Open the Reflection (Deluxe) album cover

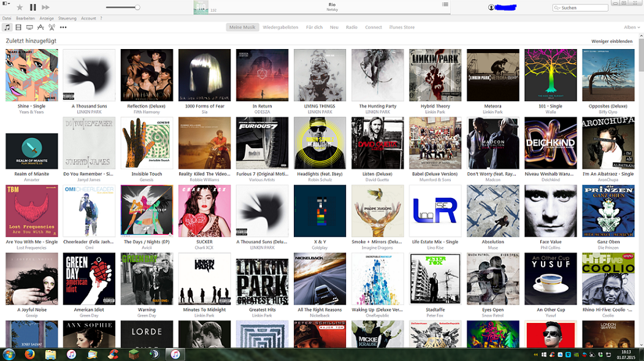tap(147, 75)
